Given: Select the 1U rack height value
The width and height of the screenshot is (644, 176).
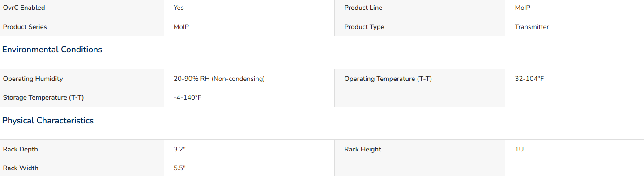Looking at the screenshot, I should click(x=519, y=149).
